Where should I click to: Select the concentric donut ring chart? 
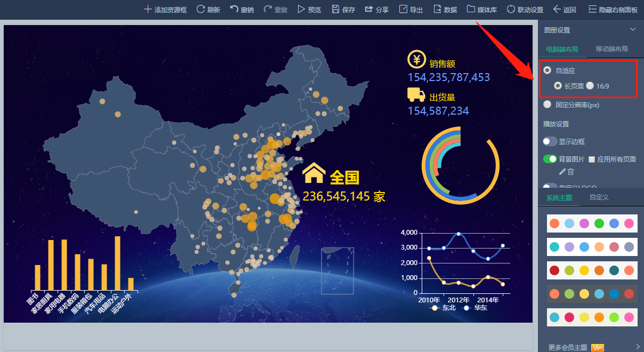(x=461, y=166)
